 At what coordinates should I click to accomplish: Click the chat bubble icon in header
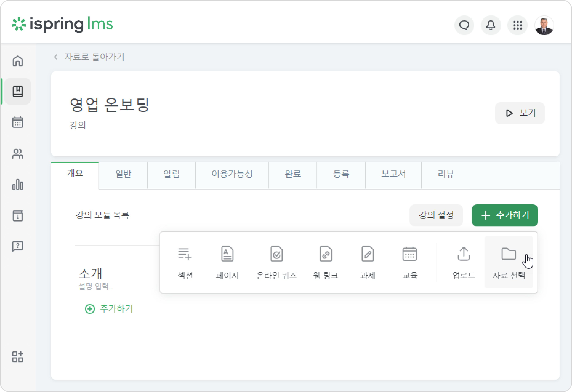pos(464,25)
